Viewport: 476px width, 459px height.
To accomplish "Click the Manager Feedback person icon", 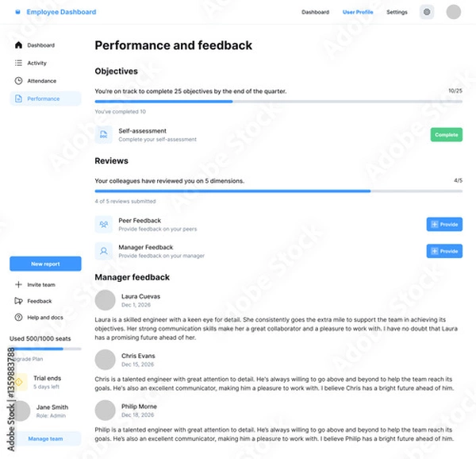I will pos(103,251).
